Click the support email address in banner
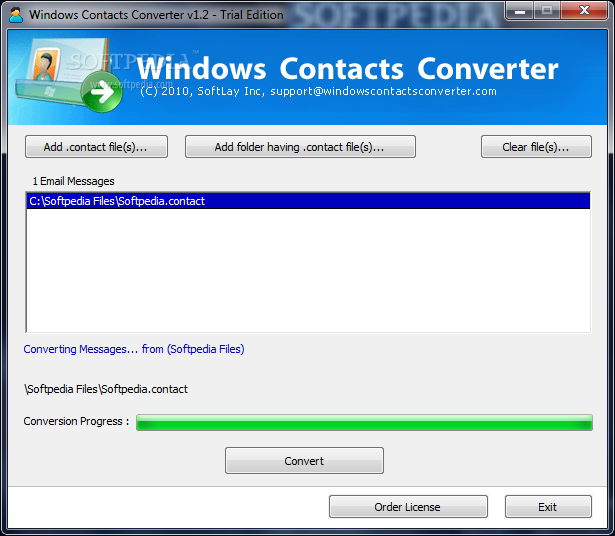The height and width of the screenshot is (536, 615). pos(383,91)
